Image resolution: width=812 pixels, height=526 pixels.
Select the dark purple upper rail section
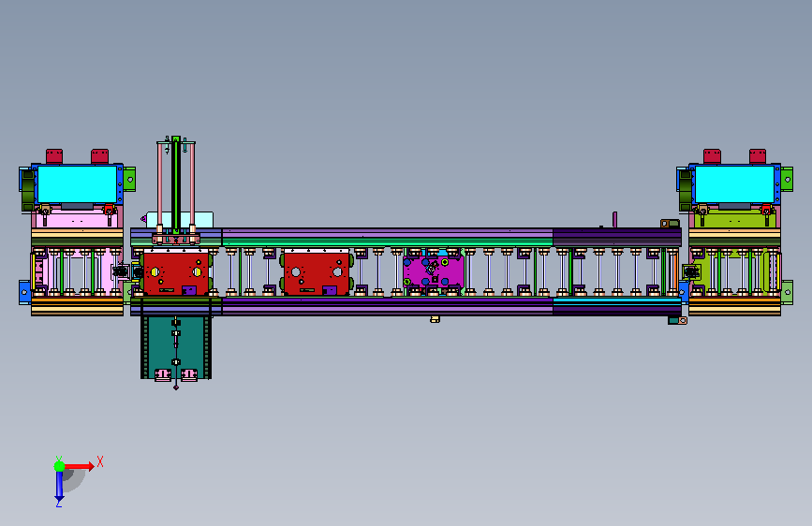(617, 237)
